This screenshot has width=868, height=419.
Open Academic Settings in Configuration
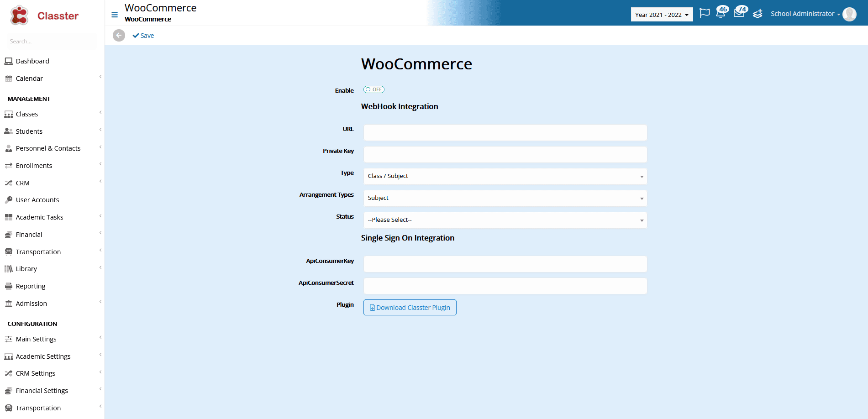point(43,356)
